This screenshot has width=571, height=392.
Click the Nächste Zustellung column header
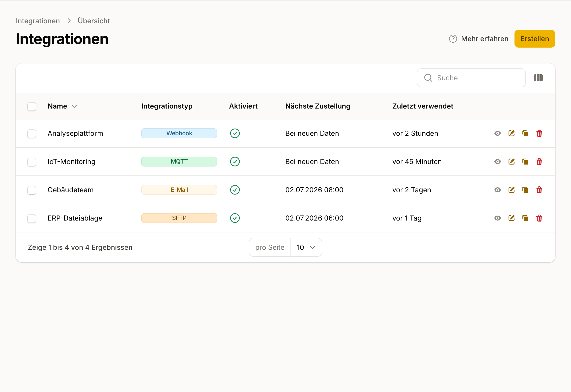coord(318,106)
